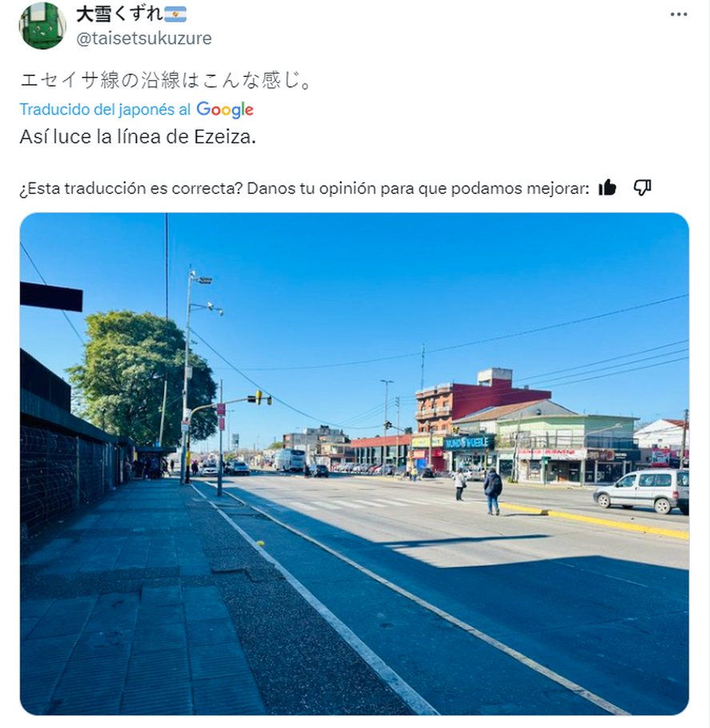Open profile via display name 大雪くずれ

coord(119,14)
